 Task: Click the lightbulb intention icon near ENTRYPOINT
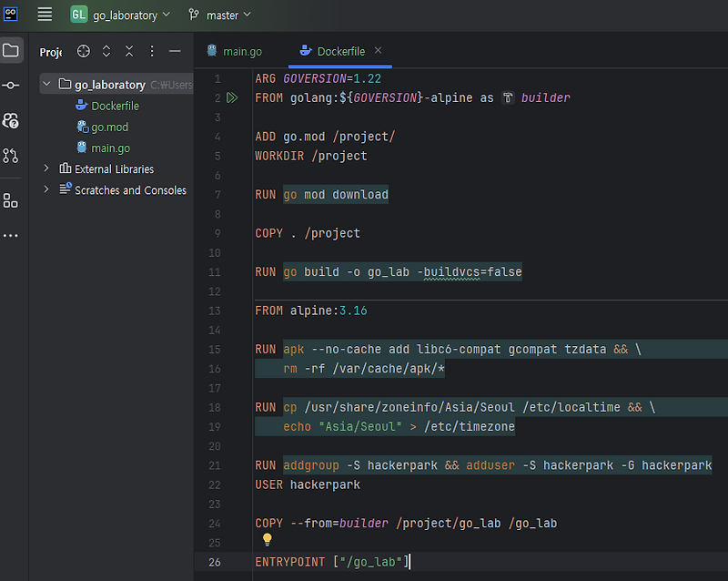coord(267,540)
